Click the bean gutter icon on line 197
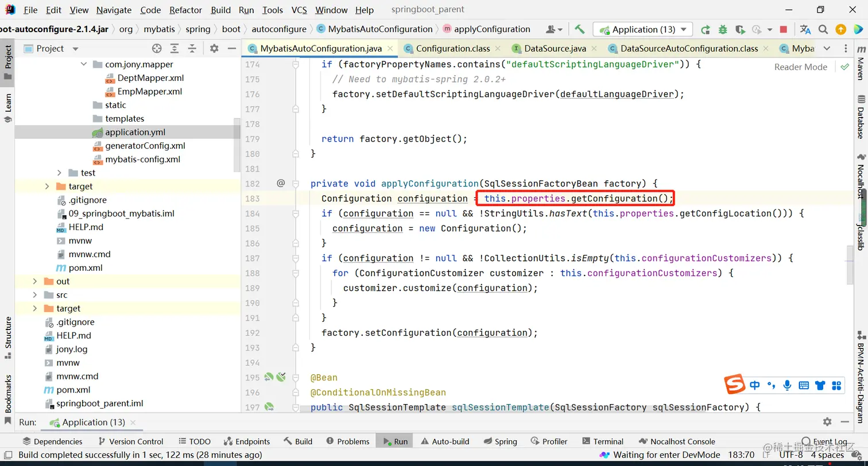This screenshot has width=868, height=466. pos(269,407)
